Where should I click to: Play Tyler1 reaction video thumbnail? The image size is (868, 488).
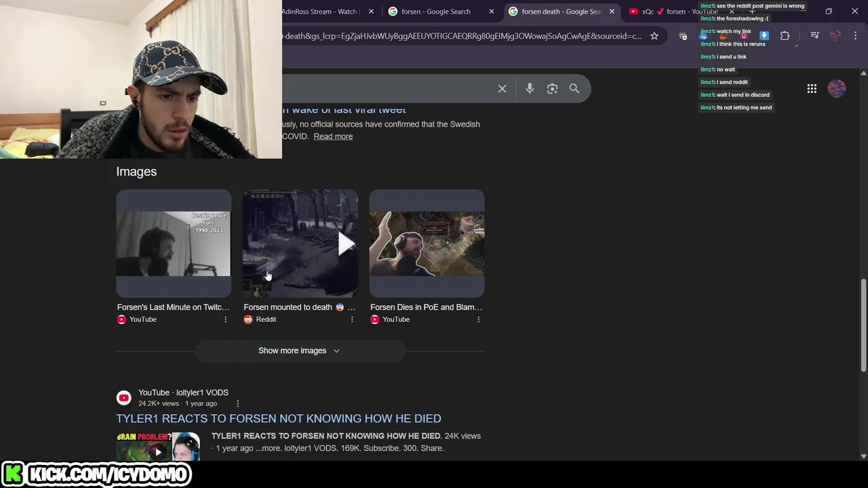click(x=158, y=446)
